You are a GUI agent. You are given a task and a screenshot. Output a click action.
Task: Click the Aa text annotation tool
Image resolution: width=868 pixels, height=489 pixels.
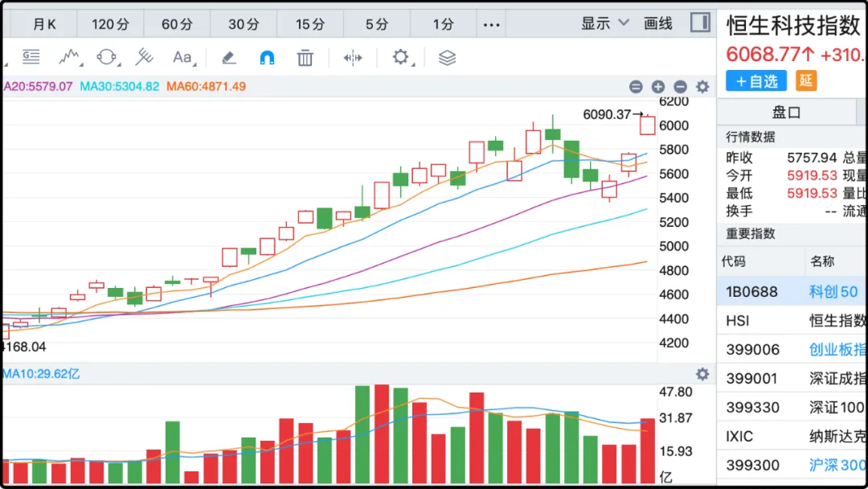[x=182, y=57]
